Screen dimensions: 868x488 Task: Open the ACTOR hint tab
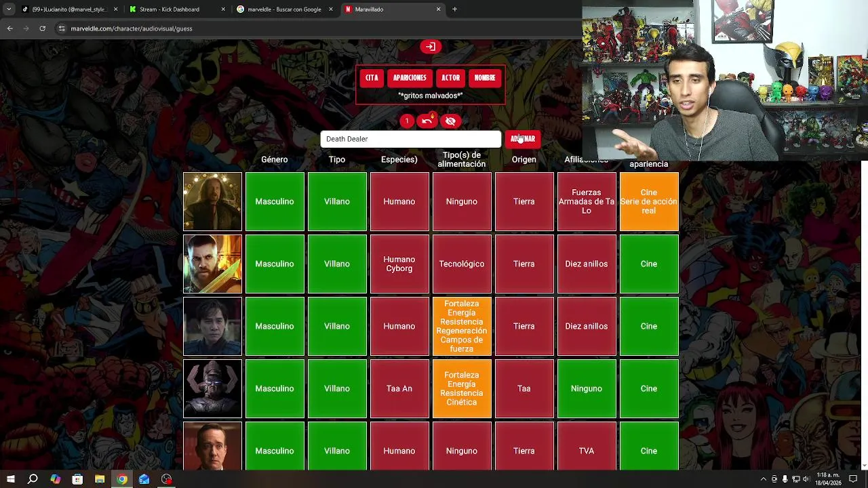(450, 78)
